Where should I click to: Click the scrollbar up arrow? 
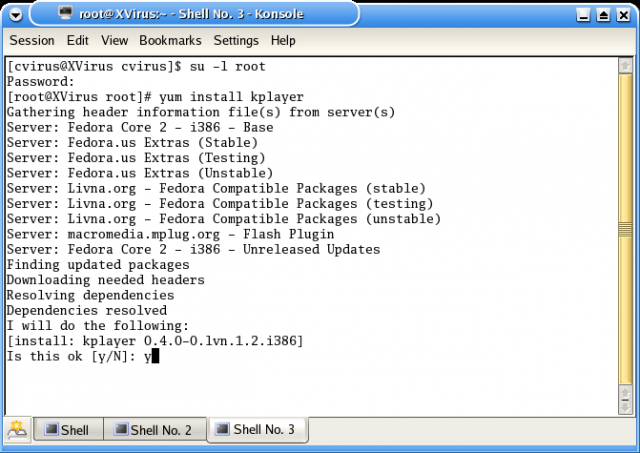pyautogui.click(x=627, y=66)
